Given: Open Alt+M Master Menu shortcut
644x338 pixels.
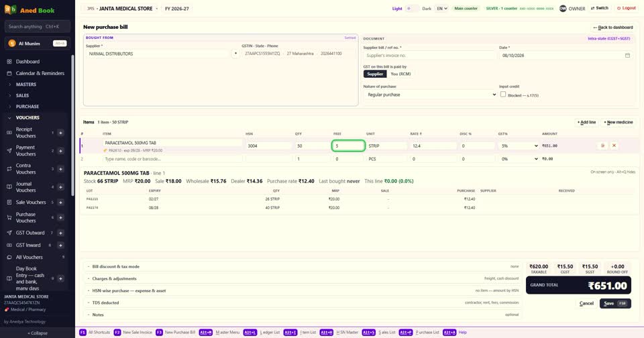Looking at the screenshot, I should (219, 332).
